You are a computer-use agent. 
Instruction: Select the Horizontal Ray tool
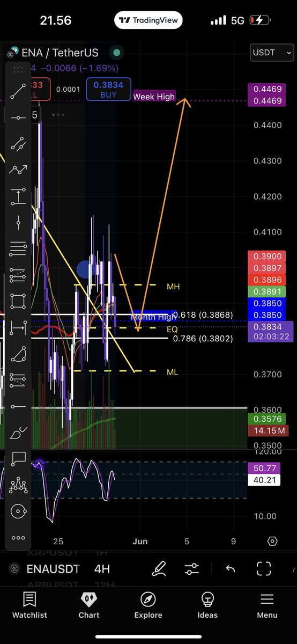tap(18, 406)
